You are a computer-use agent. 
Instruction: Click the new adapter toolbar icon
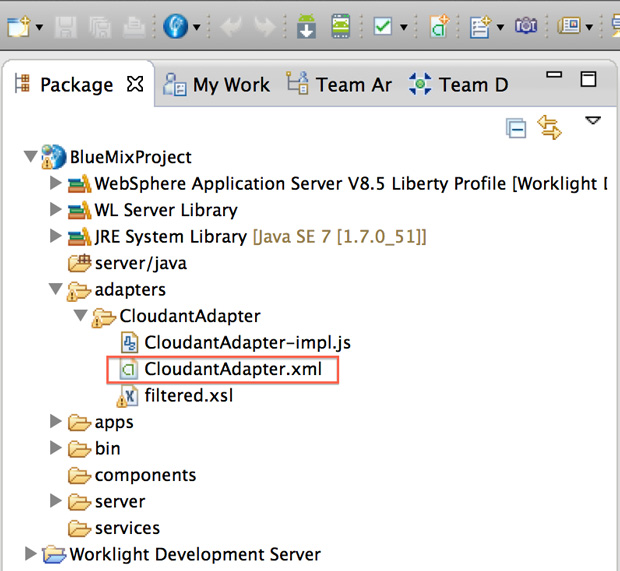point(440,26)
